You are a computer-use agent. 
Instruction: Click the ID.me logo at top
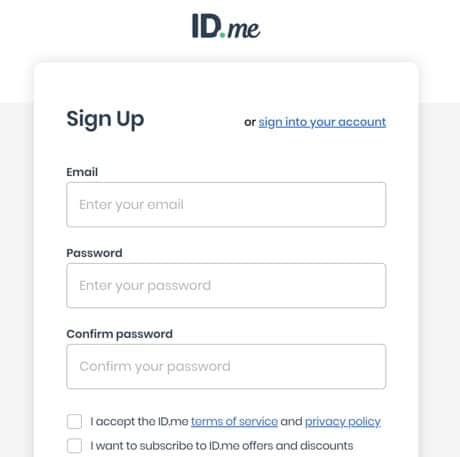pyautogui.click(x=226, y=26)
